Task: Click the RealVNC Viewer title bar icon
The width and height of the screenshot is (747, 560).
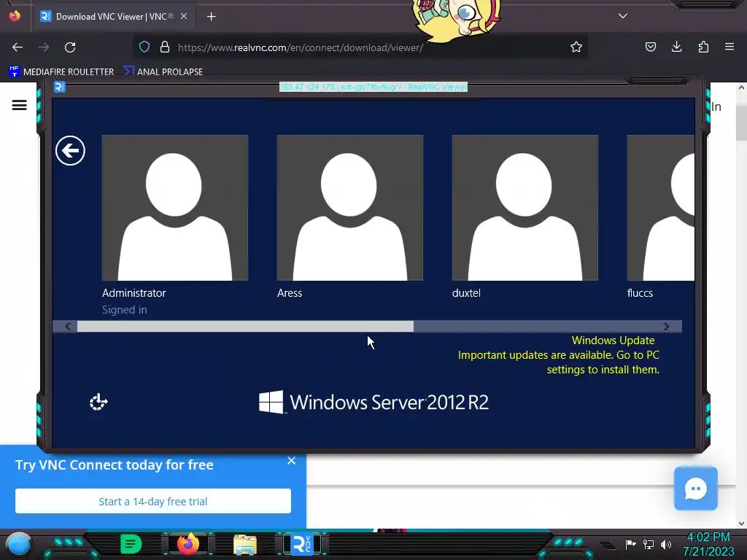Action: tap(59, 87)
